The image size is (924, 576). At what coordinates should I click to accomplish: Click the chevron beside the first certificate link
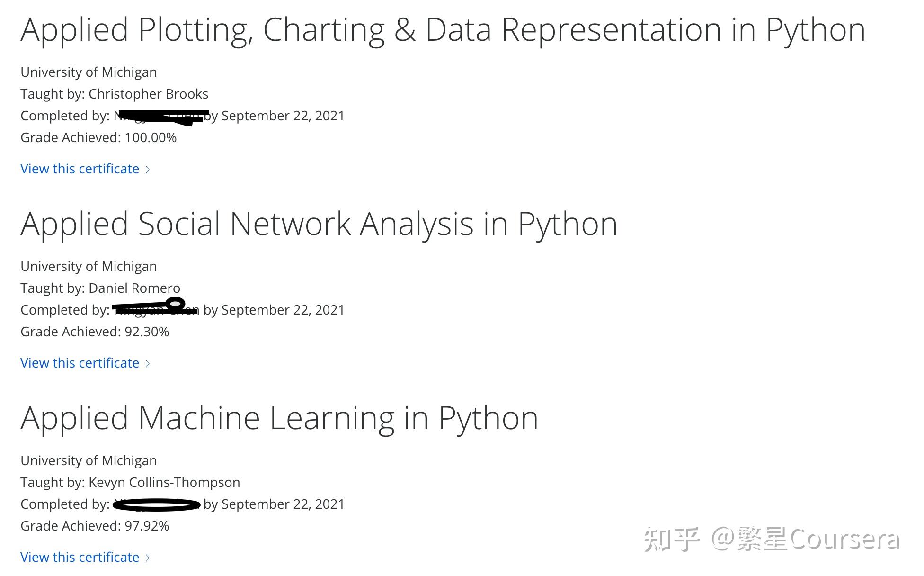(x=147, y=169)
